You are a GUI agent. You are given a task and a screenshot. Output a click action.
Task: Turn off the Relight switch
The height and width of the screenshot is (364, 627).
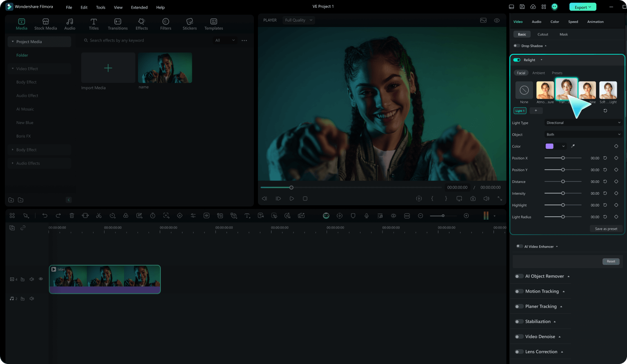[517, 60]
